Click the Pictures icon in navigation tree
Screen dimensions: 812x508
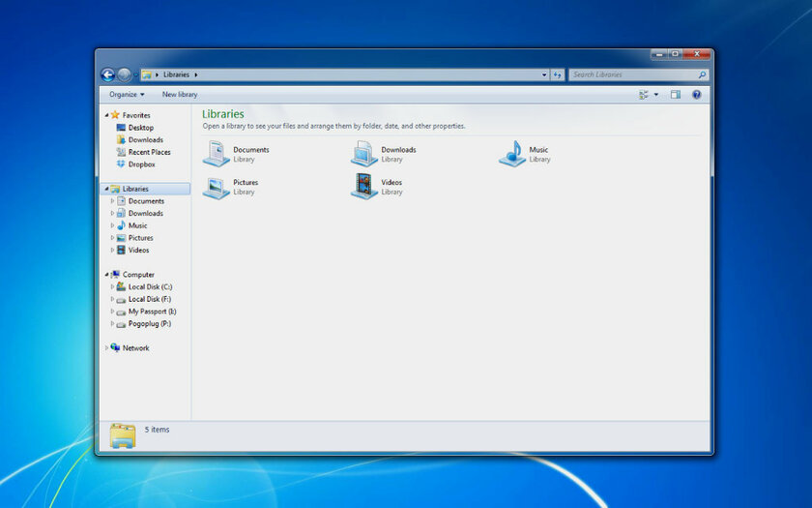(x=121, y=238)
